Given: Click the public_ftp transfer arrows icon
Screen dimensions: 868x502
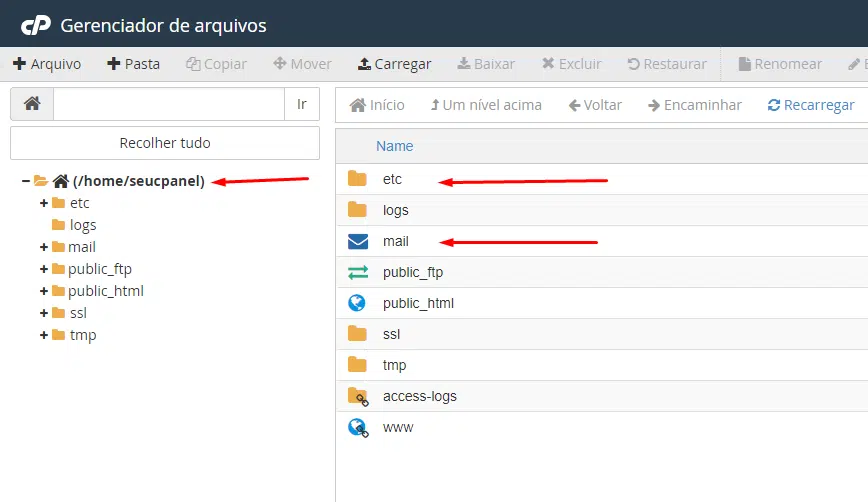Looking at the screenshot, I should tap(358, 272).
